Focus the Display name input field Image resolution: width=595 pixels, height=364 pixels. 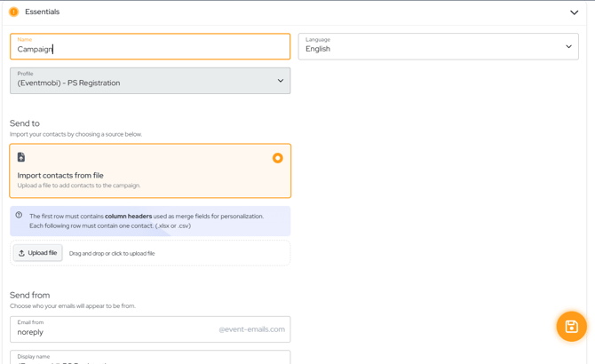point(149,358)
